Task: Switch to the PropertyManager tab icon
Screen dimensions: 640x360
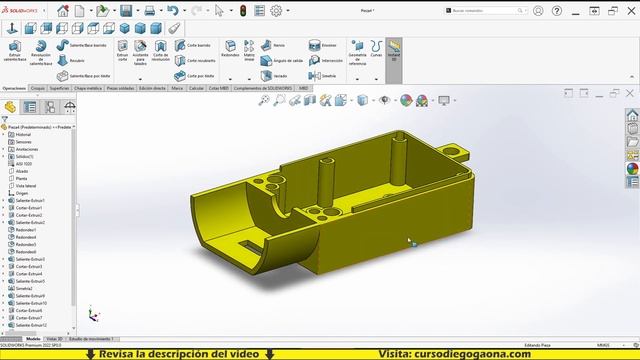Action: (30, 107)
